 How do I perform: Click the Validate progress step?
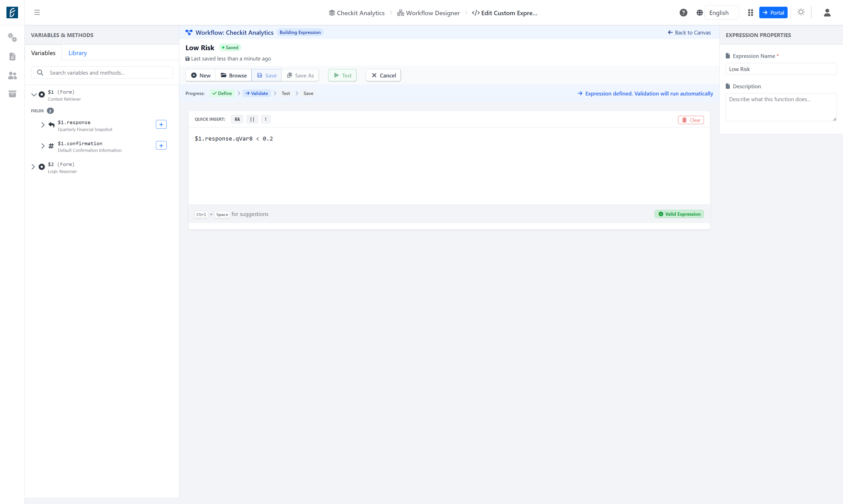tap(257, 93)
